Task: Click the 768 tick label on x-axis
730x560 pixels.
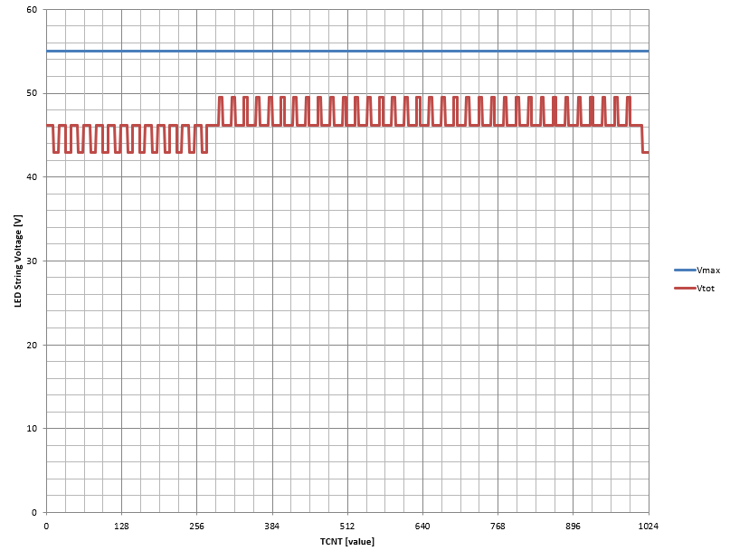Action: click(x=498, y=525)
